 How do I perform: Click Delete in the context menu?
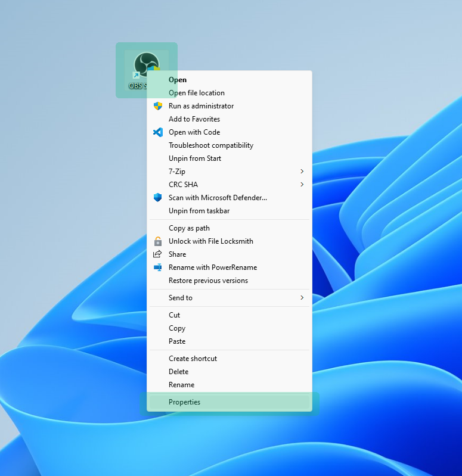coord(178,372)
